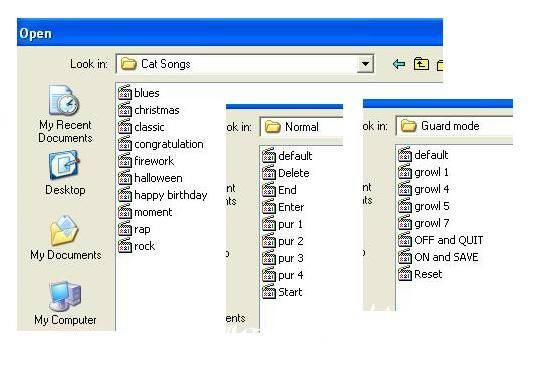The image size is (542, 375).
Task: Go to Desktop in places bar
Action: click(65, 173)
